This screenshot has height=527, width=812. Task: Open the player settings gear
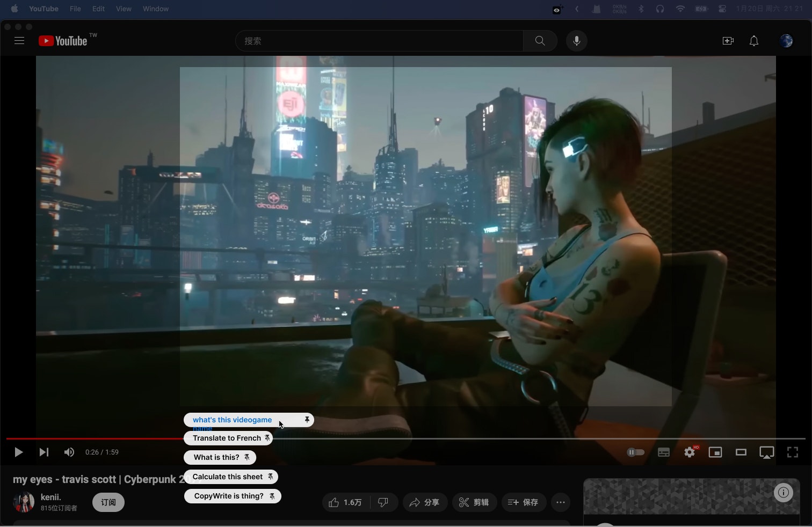tap(690, 452)
